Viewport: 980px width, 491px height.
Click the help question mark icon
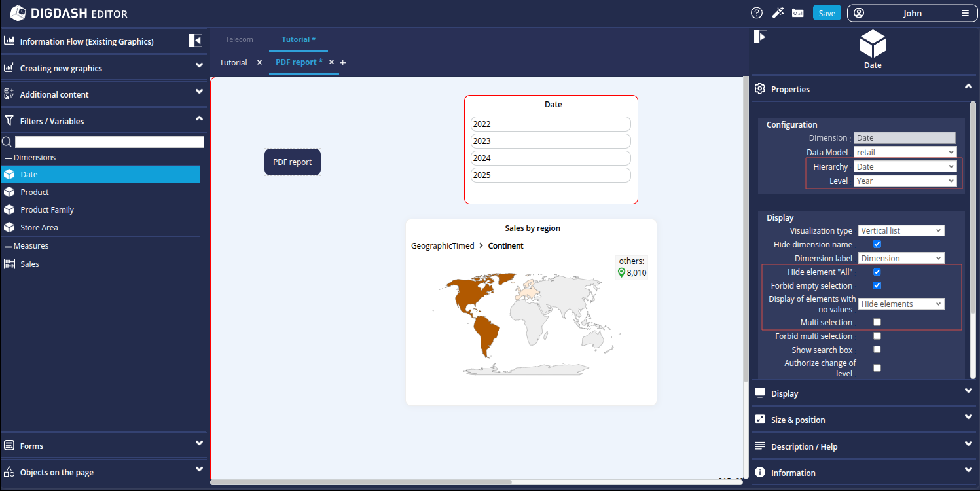click(x=757, y=13)
